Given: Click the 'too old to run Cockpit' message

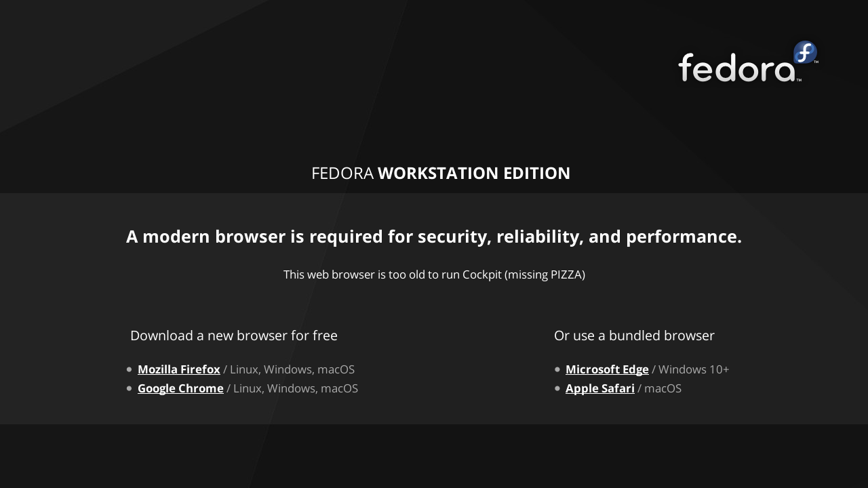Looking at the screenshot, I should (434, 274).
